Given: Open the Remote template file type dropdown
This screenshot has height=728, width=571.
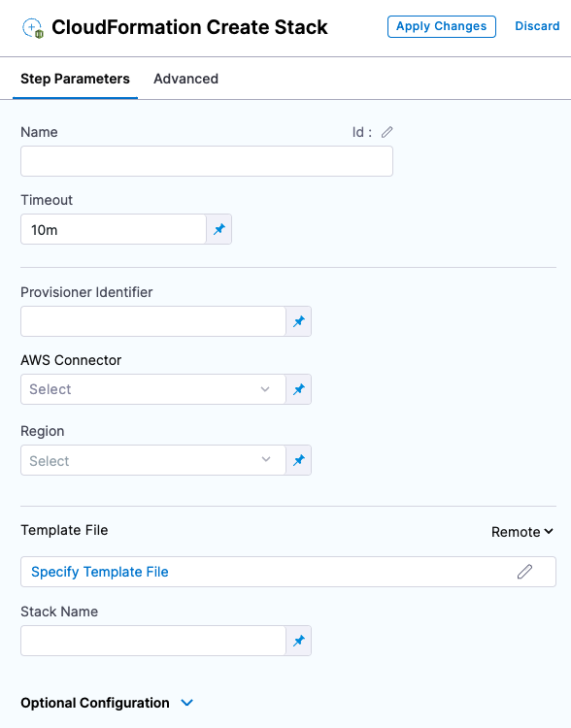Looking at the screenshot, I should 522,532.
